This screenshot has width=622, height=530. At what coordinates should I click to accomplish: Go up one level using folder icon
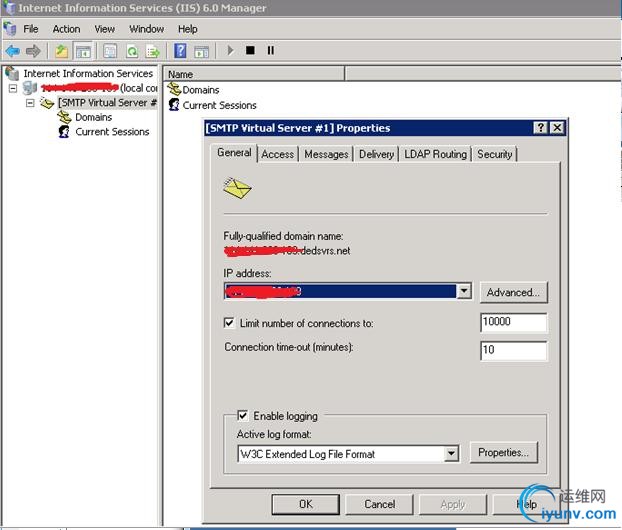(x=61, y=51)
